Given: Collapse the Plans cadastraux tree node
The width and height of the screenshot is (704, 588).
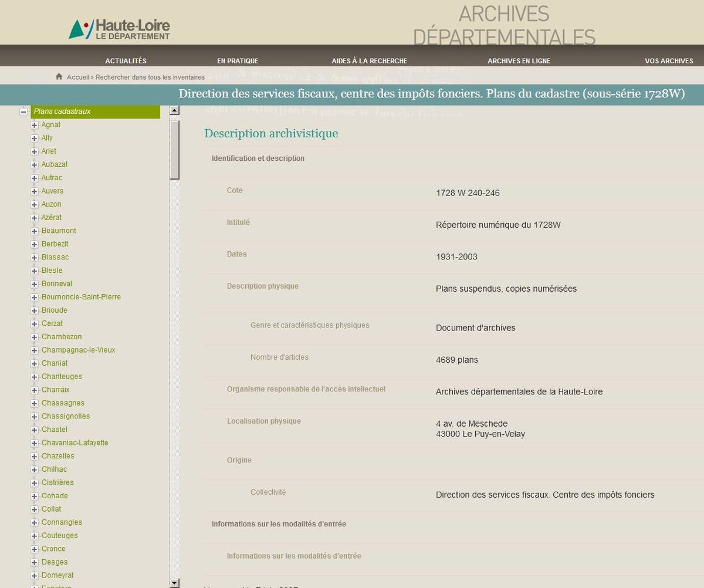Looking at the screenshot, I should tap(23, 111).
